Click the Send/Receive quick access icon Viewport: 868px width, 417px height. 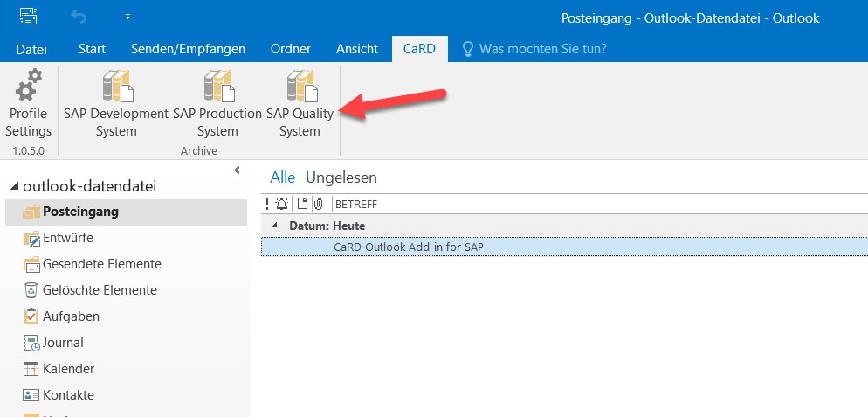click(x=28, y=17)
